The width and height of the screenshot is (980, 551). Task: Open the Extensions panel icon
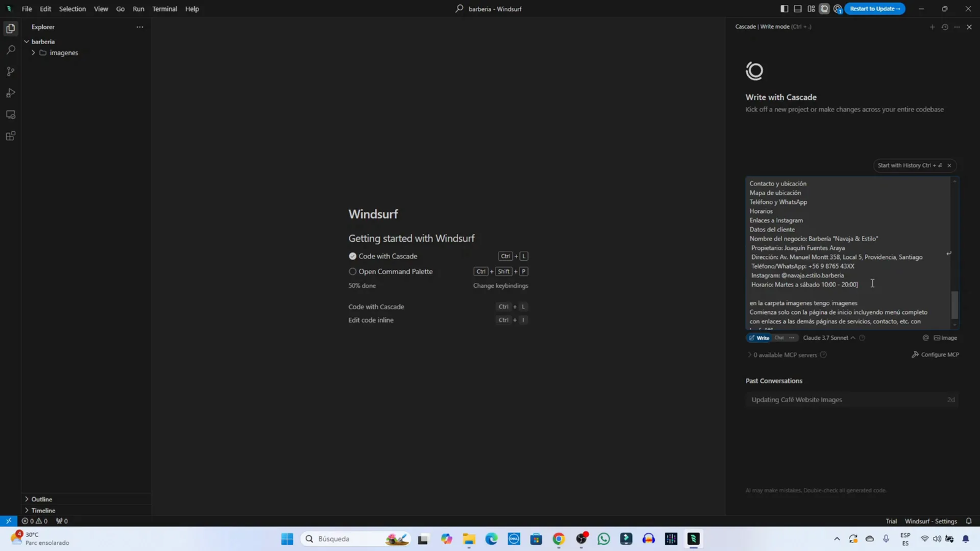(x=10, y=135)
